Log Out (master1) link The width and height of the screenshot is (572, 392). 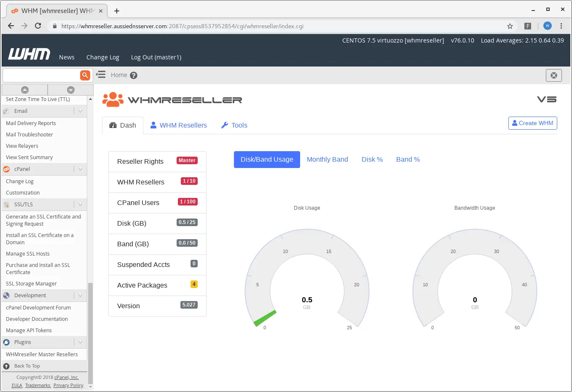click(156, 57)
